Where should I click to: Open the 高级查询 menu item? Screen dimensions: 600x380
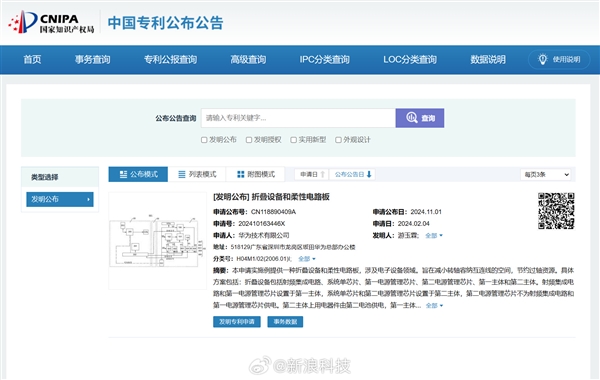coord(248,60)
